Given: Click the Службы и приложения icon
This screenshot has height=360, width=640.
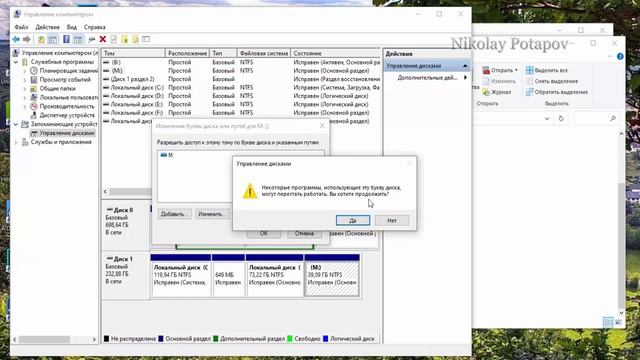Looking at the screenshot, I should click(25, 142).
